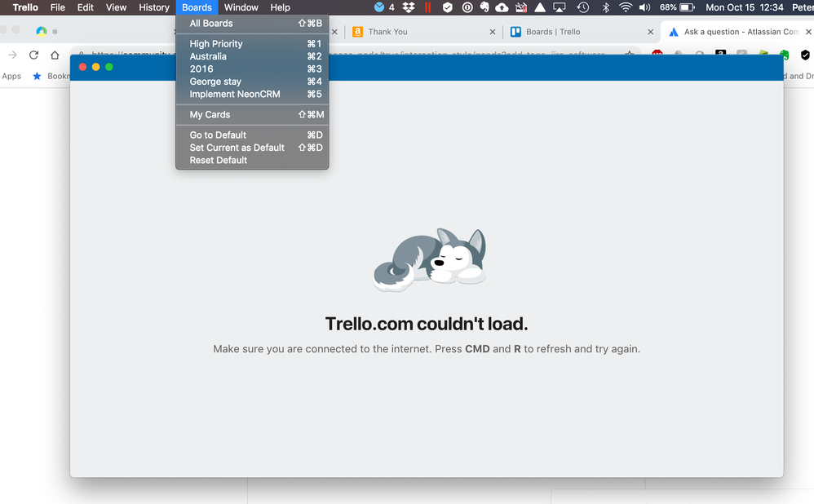
Task: Click the Dropbox icon in the menu bar
Action: point(408,7)
